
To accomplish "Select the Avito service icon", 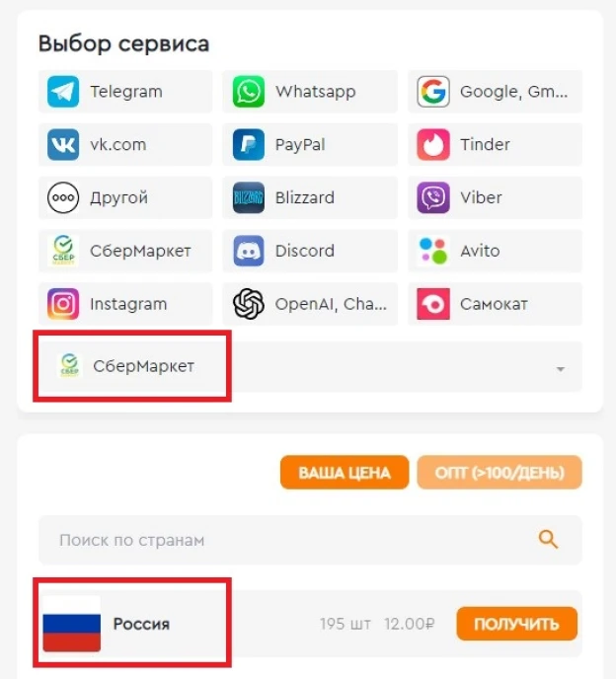I will (x=433, y=251).
